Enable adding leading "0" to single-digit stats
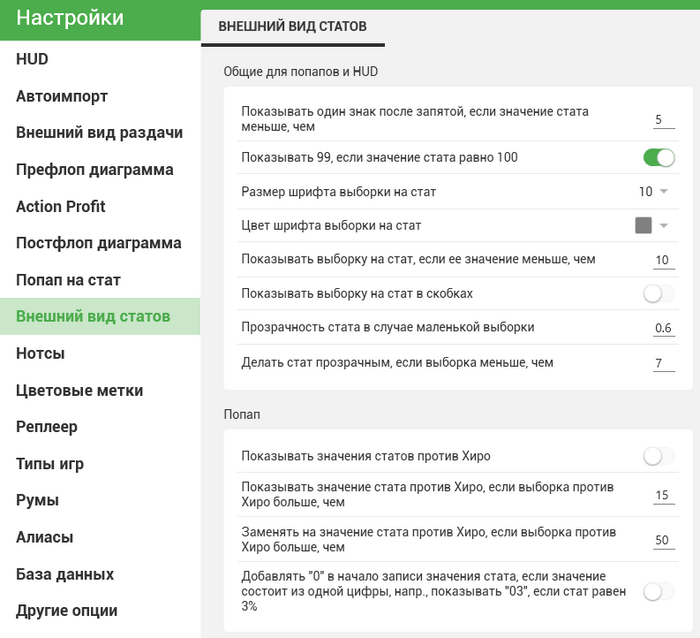The image size is (700, 638). click(x=659, y=592)
